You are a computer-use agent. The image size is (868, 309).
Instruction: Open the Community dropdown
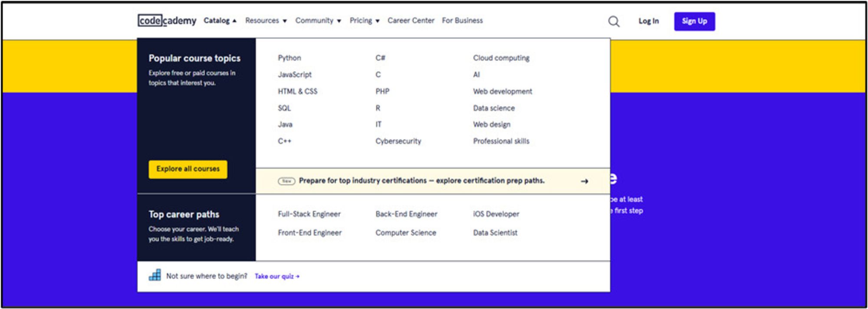(x=318, y=20)
